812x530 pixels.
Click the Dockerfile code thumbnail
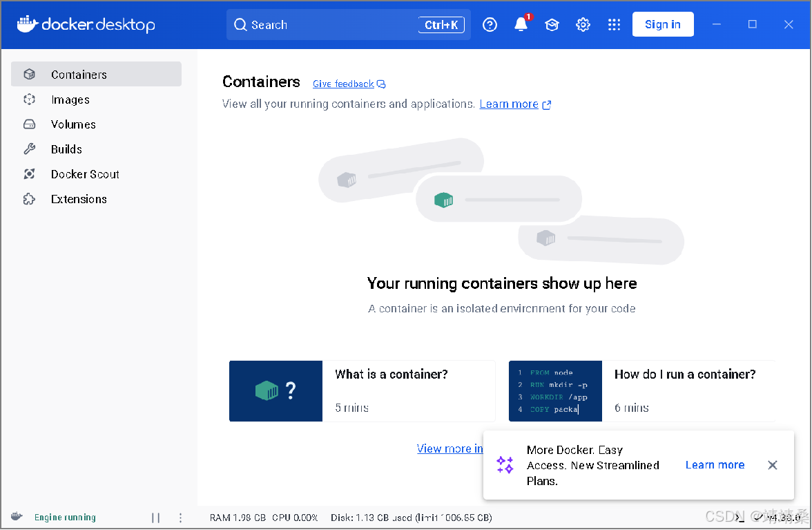tap(556, 391)
